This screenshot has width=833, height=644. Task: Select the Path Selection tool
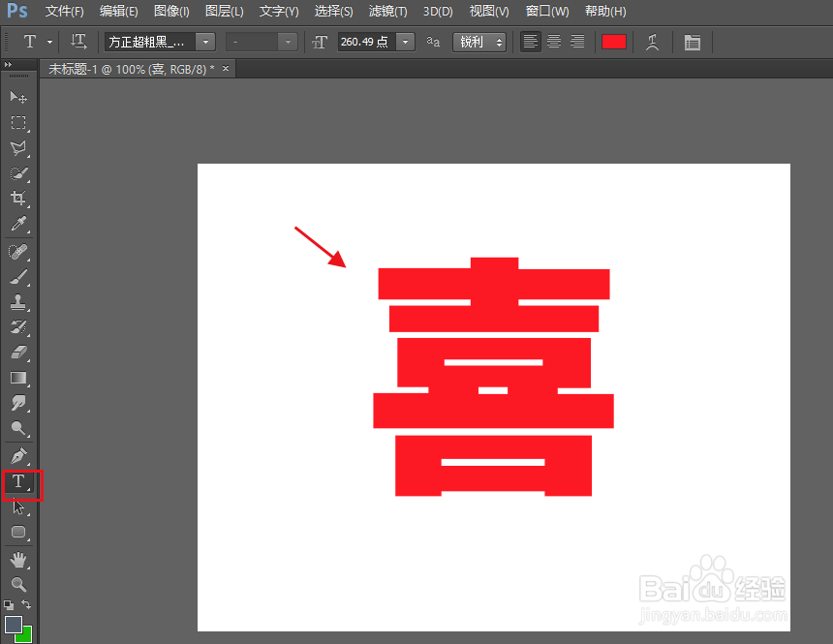coord(18,506)
